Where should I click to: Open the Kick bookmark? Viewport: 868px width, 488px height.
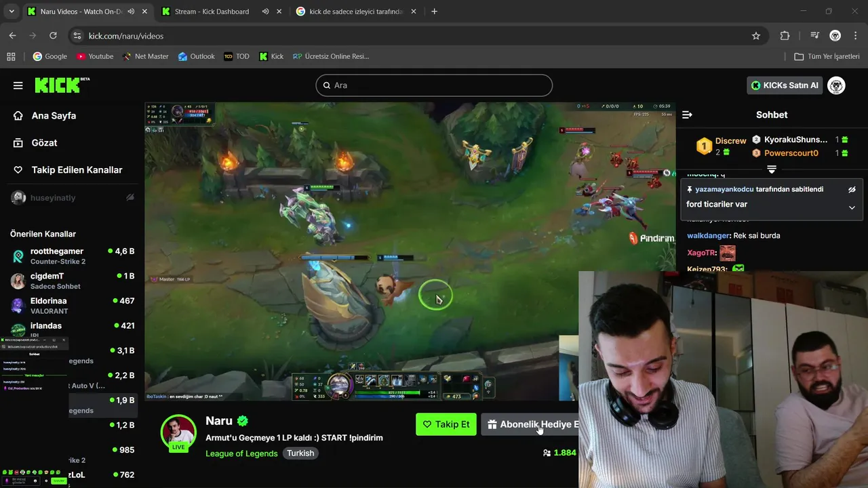pyautogui.click(x=271, y=56)
